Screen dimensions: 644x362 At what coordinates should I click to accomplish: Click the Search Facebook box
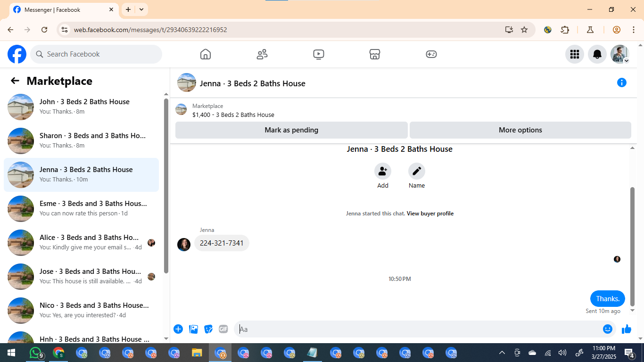(x=96, y=54)
